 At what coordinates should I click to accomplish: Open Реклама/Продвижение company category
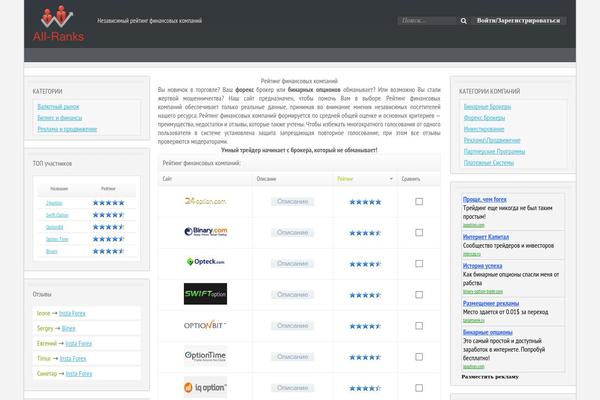(x=492, y=140)
